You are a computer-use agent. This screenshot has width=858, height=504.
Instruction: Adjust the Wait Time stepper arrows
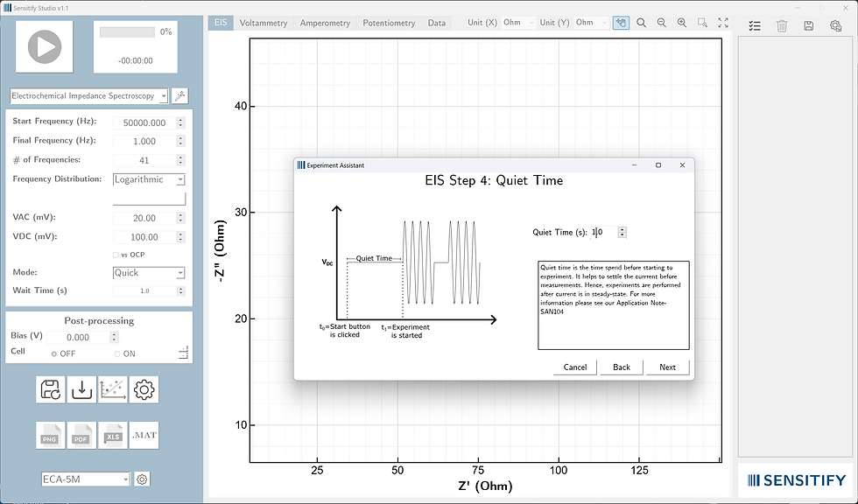pos(180,290)
